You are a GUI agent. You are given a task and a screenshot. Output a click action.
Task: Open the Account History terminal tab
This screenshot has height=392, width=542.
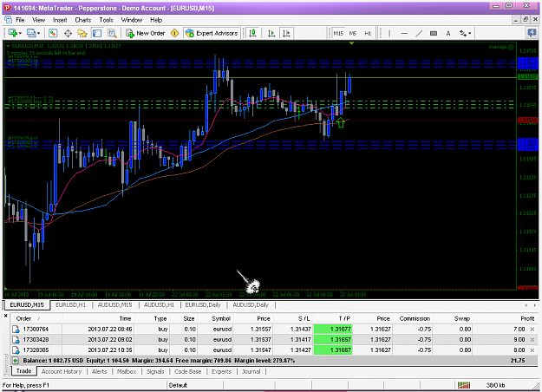pos(62,371)
